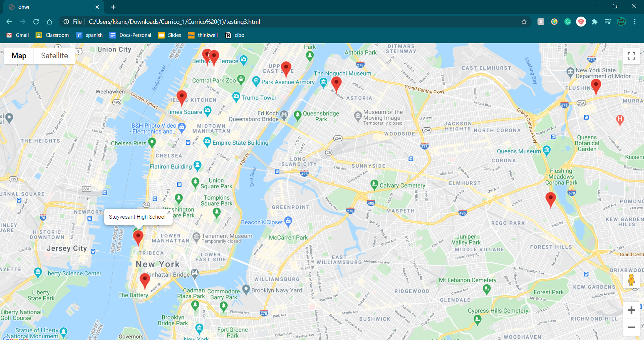Click the red marker below Stuyvesant popup

coord(138,238)
